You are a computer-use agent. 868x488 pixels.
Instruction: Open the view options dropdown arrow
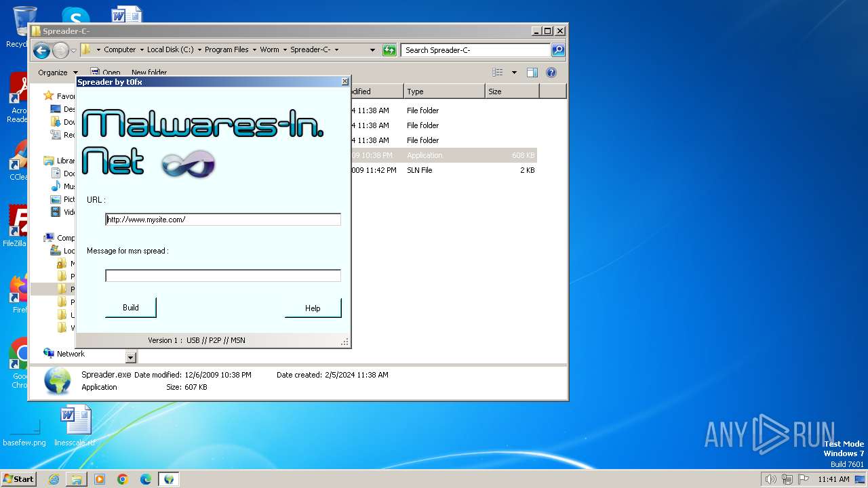pos(514,73)
